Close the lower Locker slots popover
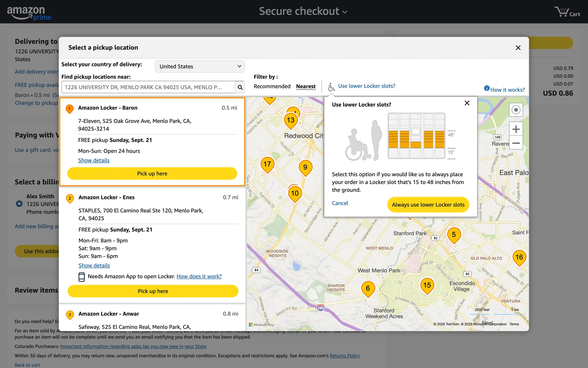 (467, 103)
